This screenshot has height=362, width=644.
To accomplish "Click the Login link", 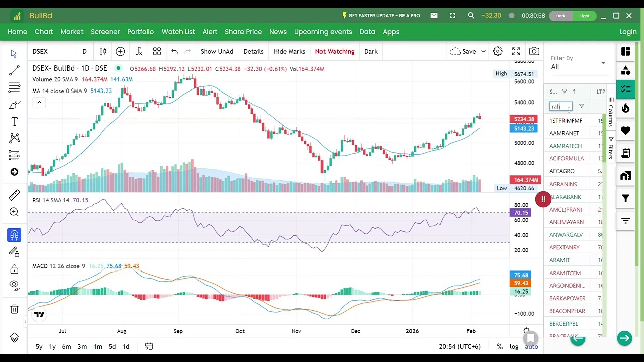I will tap(628, 32).
